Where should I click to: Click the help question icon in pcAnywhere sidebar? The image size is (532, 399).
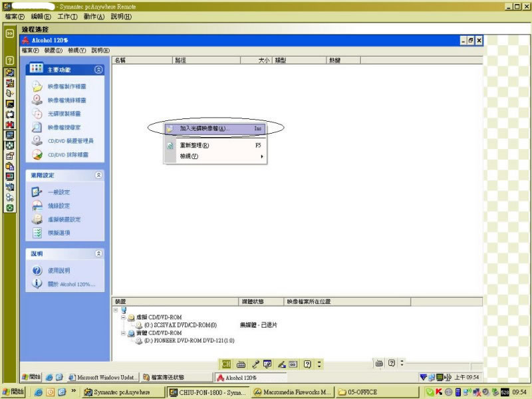pyautogui.click(x=10, y=61)
